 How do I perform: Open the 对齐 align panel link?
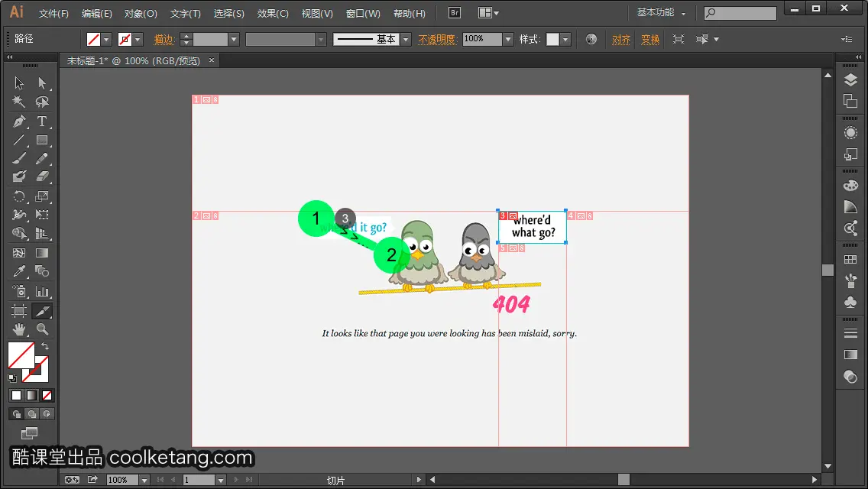coord(621,39)
